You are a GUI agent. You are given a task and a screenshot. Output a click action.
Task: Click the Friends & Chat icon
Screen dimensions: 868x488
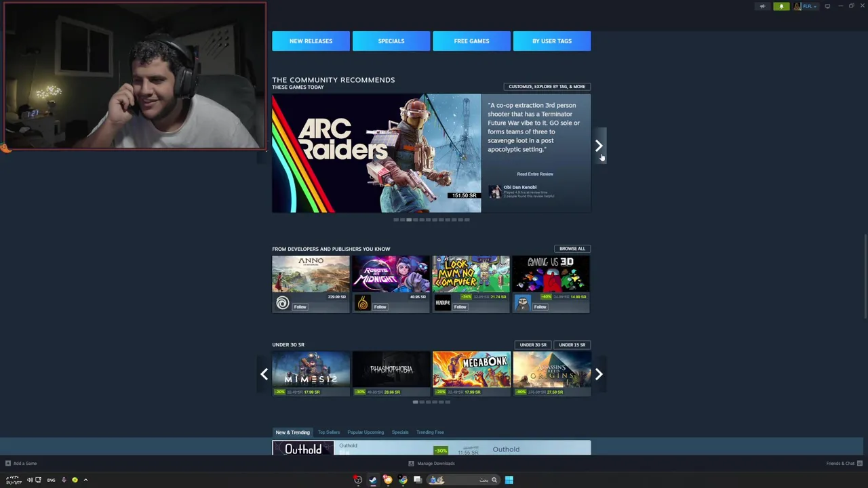coord(860,464)
